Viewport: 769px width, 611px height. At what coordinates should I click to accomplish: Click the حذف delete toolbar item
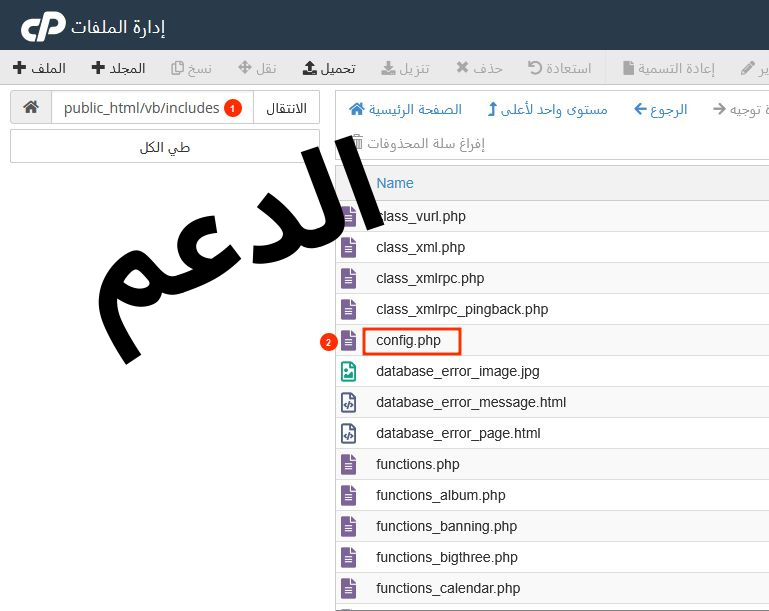(x=479, y=69)
